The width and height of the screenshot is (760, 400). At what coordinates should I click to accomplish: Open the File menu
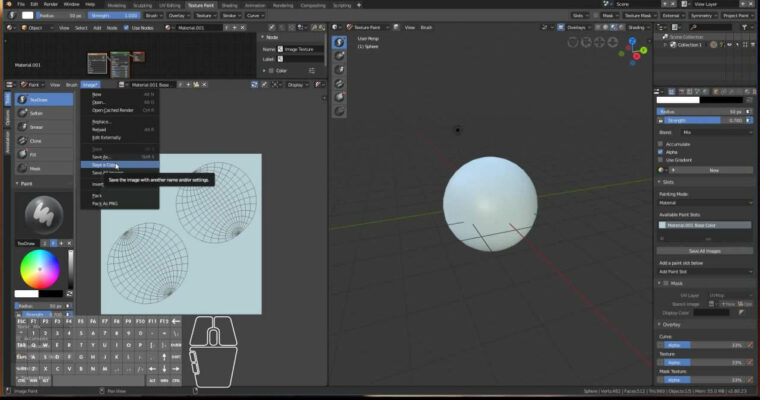21,4
